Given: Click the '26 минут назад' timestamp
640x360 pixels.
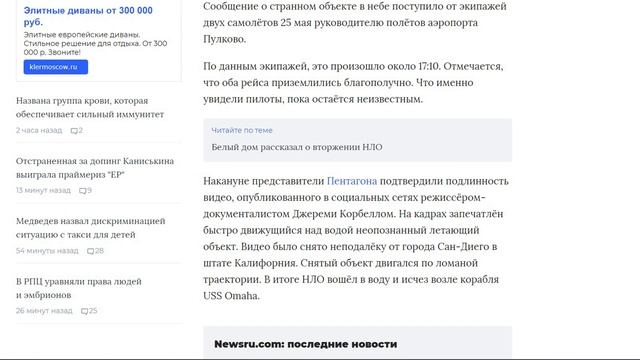Looking at the screenshot, I should tap(44, 311).
